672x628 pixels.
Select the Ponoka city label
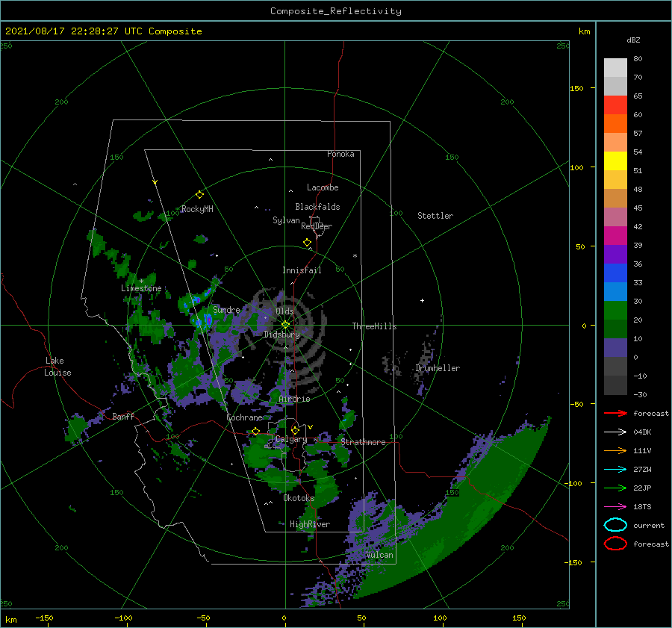pyautogui.click(x=340, y=154)
